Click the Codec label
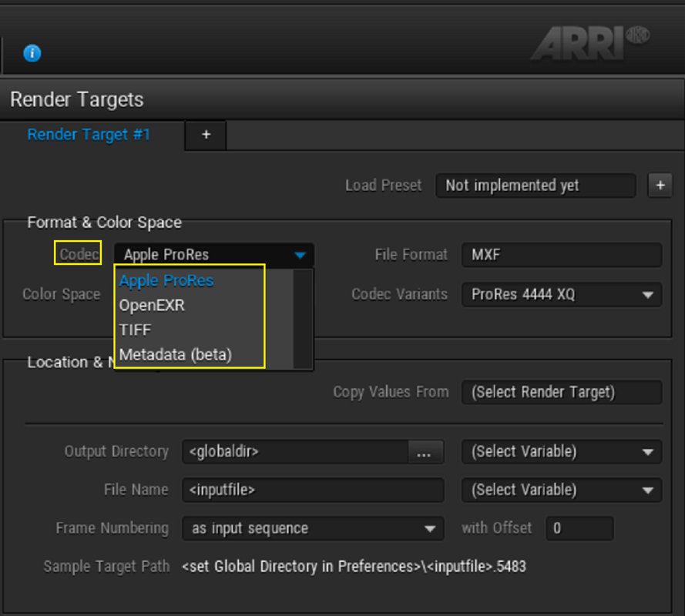Viewport: 685px width, 616px height. pos(79,255)
